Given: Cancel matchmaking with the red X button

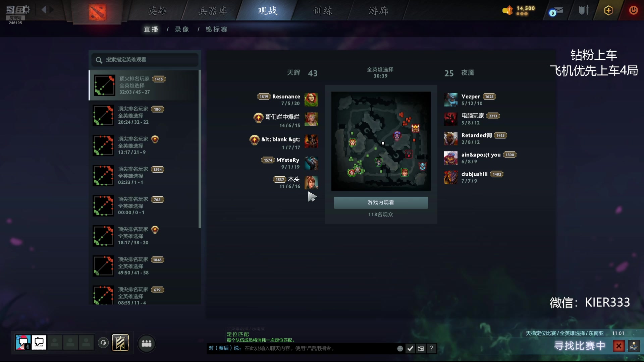Looking at the screenshot, I should (x=619, y=346).
